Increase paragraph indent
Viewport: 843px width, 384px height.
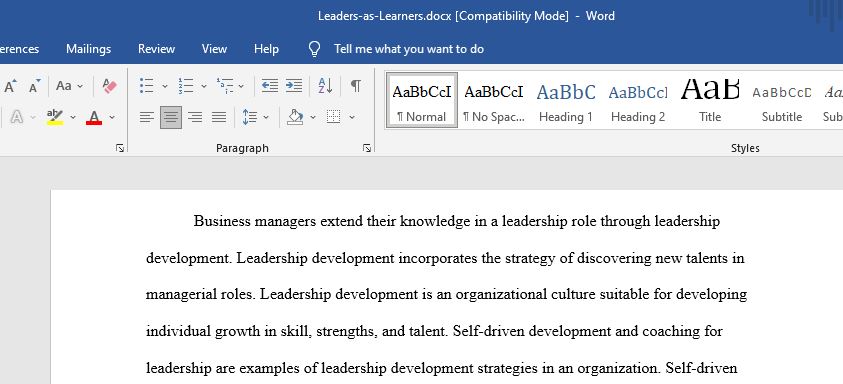click(x=294, y=86)
